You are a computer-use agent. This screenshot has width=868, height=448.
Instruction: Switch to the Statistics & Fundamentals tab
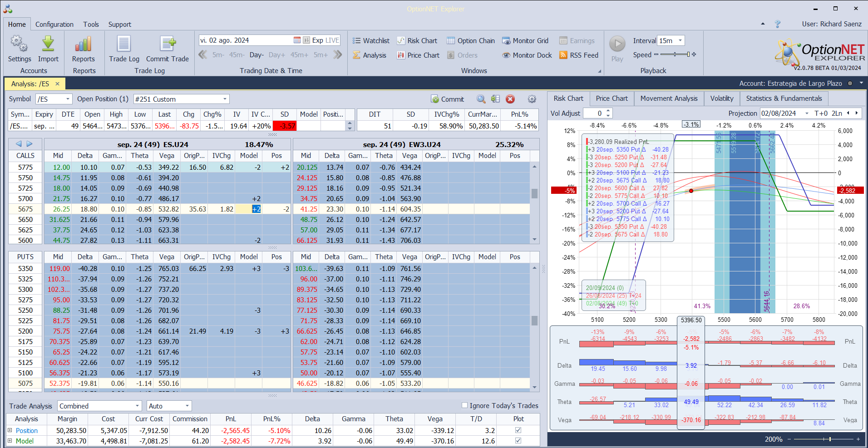pos(784,98)
